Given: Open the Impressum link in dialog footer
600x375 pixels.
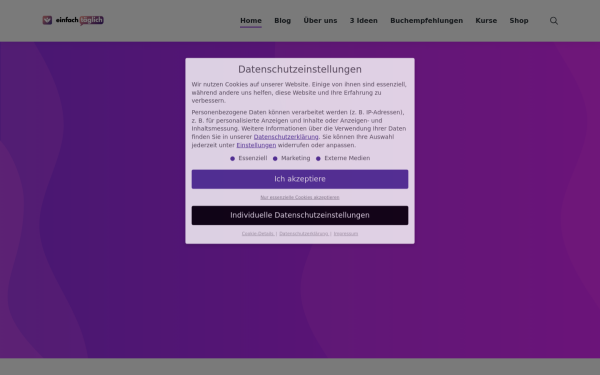Looking at the screenshot, I should (x=346, y=233).
